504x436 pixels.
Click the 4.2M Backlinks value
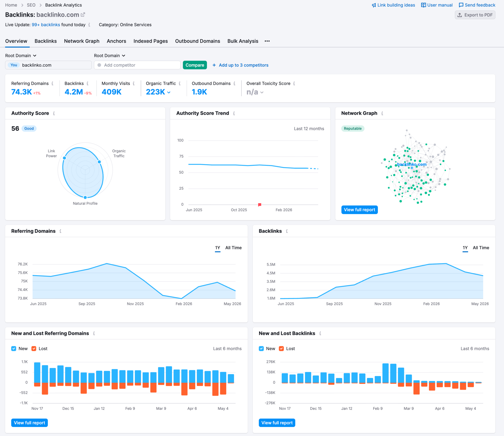73,92
